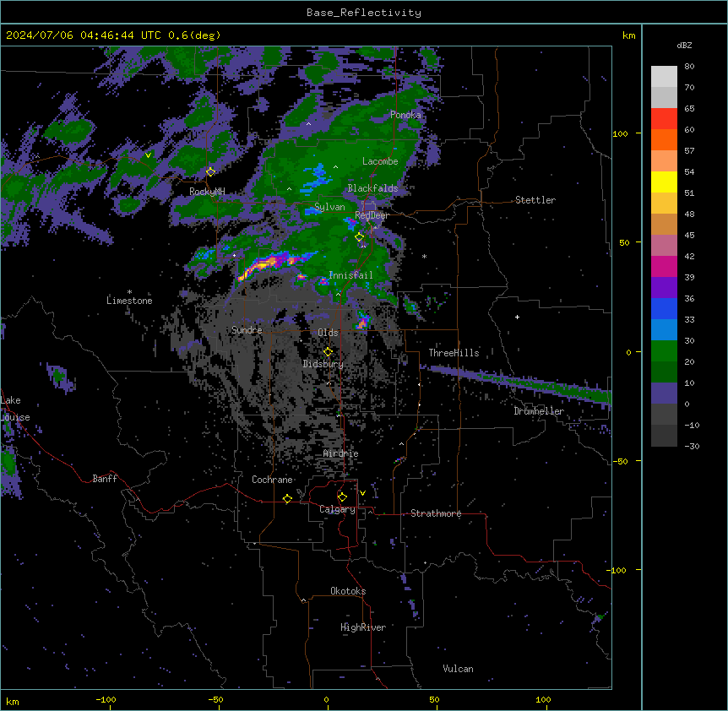Click the Limestone label text

click(x=129, y=301)
